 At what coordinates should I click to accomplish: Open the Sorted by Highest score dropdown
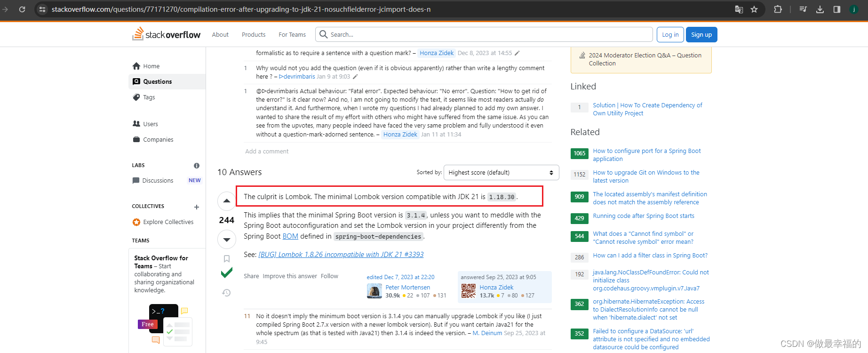pos(501,172)
